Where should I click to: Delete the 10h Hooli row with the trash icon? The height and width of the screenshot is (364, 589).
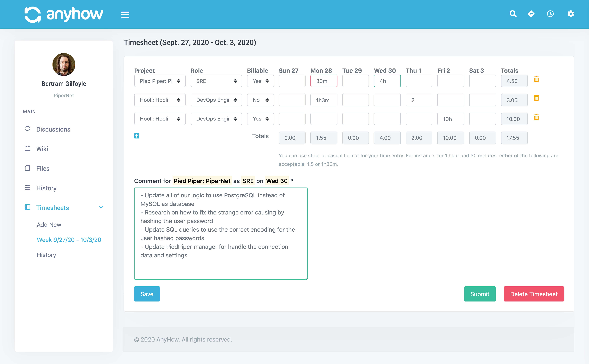[537, 117]
